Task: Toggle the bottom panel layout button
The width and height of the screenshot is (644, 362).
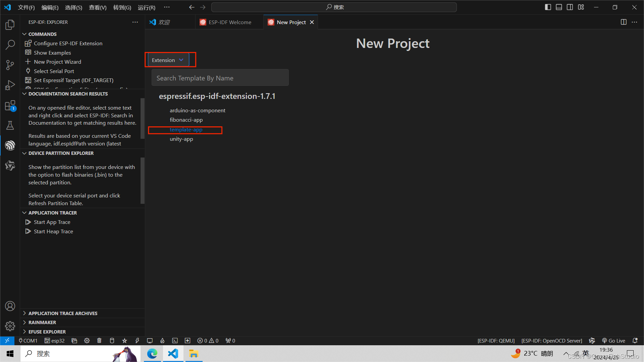Action: [x=559, y=7]
